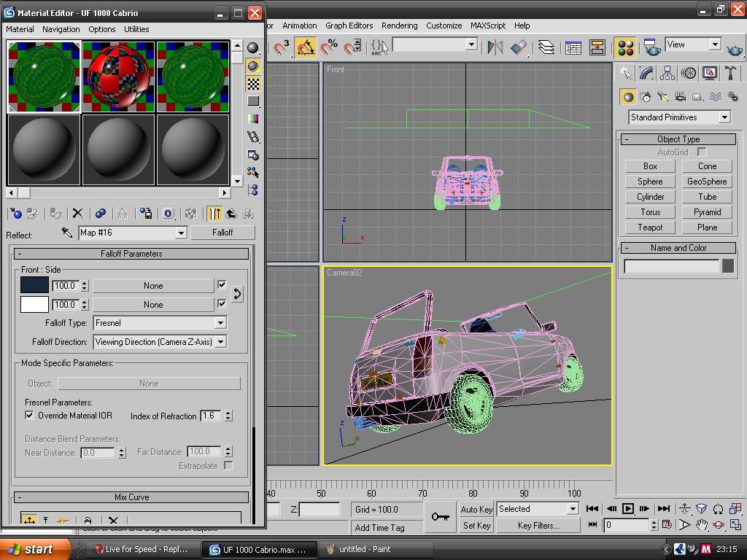Viewport: 747px width, 560px height.
Task: Open the Rendering menu
Action: click(399, 26)
